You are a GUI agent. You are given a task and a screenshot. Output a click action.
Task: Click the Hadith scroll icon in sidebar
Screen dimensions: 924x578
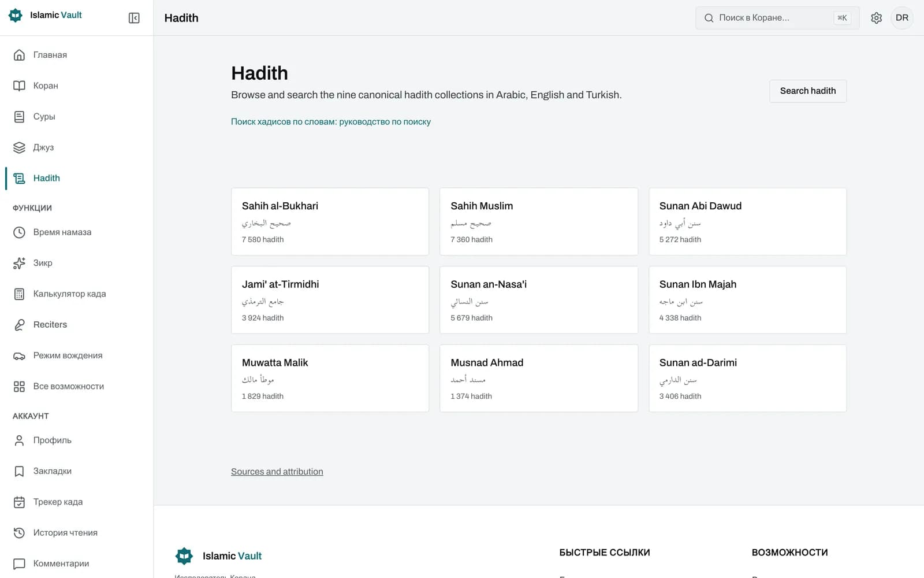point(19,178)
